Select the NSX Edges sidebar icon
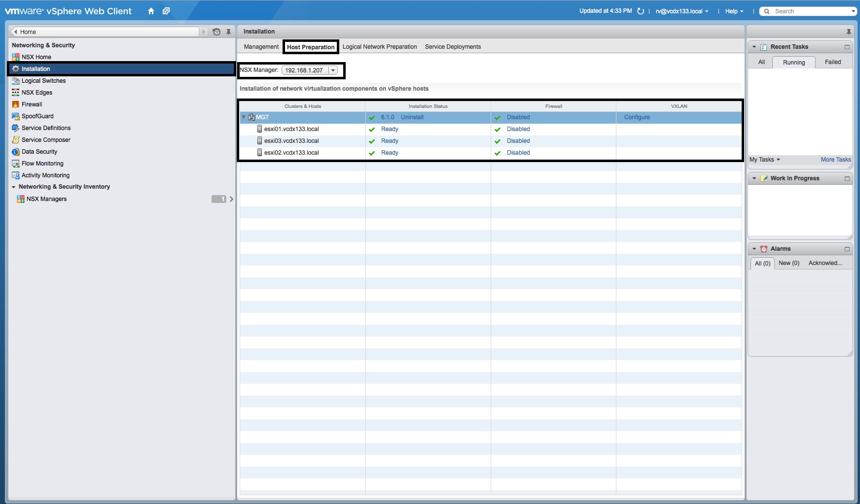The height and width of the screenshot is (504, 860). 15,93
